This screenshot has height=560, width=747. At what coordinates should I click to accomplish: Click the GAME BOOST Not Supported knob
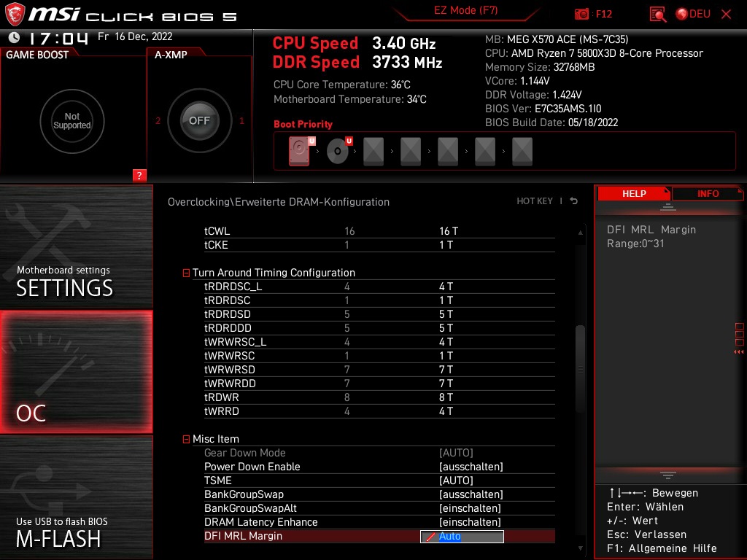click(72, 121)
